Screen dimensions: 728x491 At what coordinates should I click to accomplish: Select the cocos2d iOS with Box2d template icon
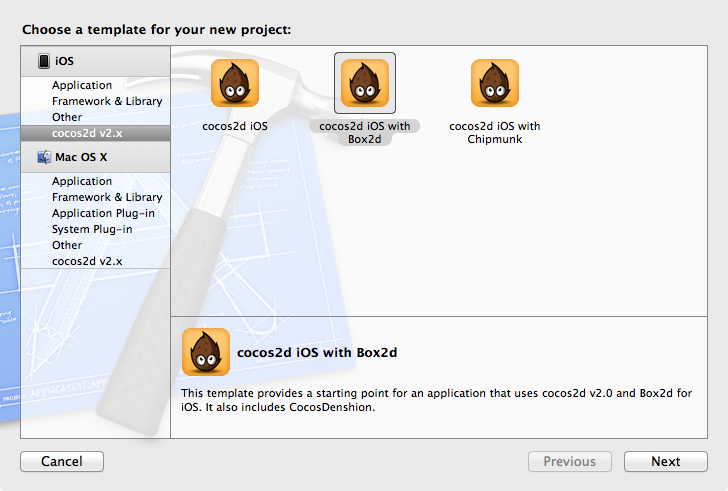coord(365,83)
